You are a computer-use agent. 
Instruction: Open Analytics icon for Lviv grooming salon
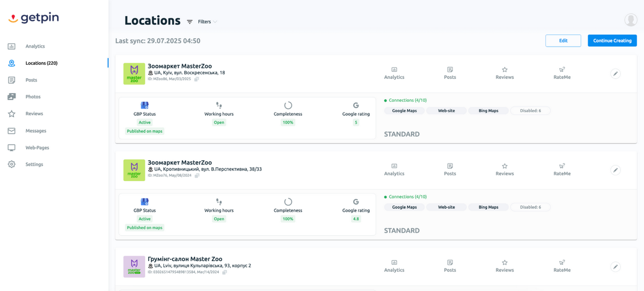(x=394, y=266)
